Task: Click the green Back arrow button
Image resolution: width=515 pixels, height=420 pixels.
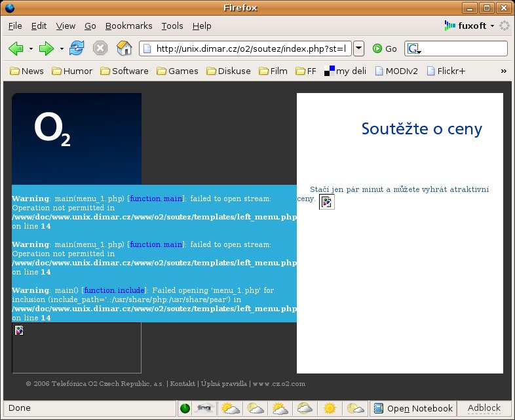Action: [16, 48]
